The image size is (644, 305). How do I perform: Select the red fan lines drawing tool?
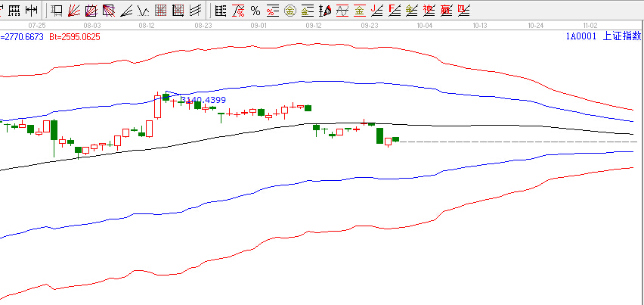(x=74, y=11)
